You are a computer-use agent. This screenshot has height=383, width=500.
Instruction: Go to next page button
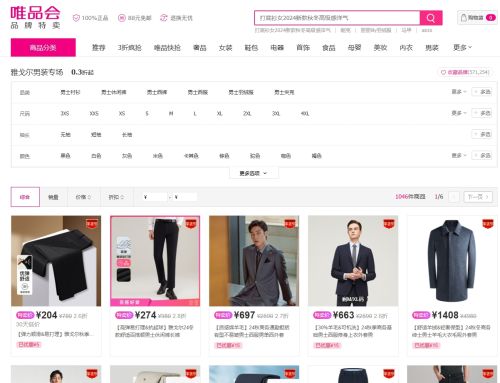478,197
